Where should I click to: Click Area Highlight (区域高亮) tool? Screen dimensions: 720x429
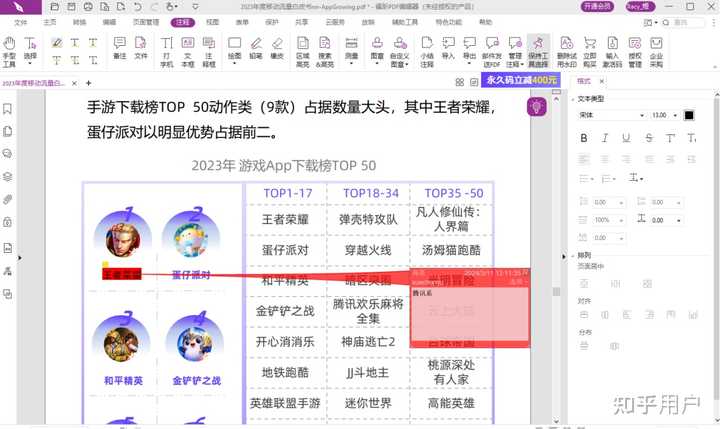[x=303, y=52]
